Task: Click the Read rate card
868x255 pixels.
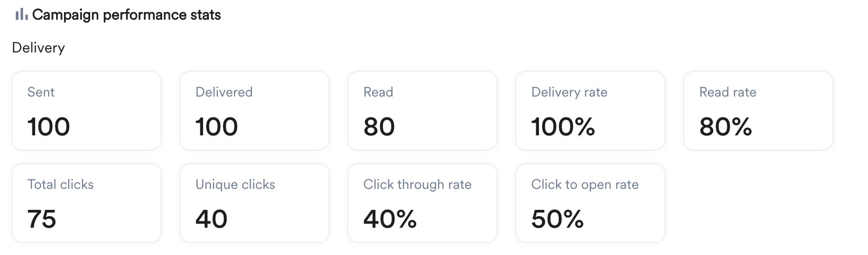Action: 758,111
